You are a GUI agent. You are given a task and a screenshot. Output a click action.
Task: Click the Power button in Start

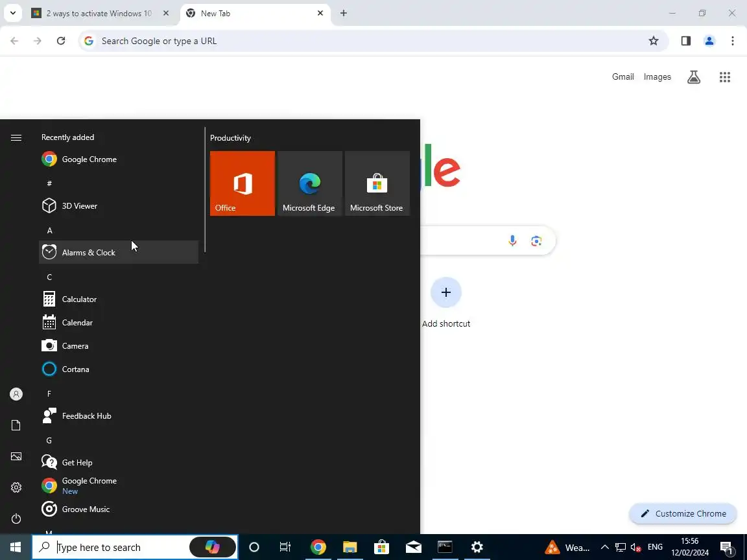pyautogui.click(x=16, y=518)
